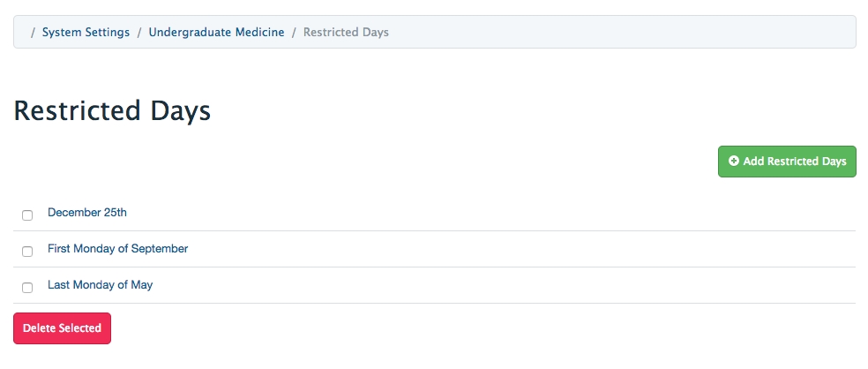Screen dimensions: 868x369
Task: Click empty area of the breadcrumb bar
Action: 617,33
